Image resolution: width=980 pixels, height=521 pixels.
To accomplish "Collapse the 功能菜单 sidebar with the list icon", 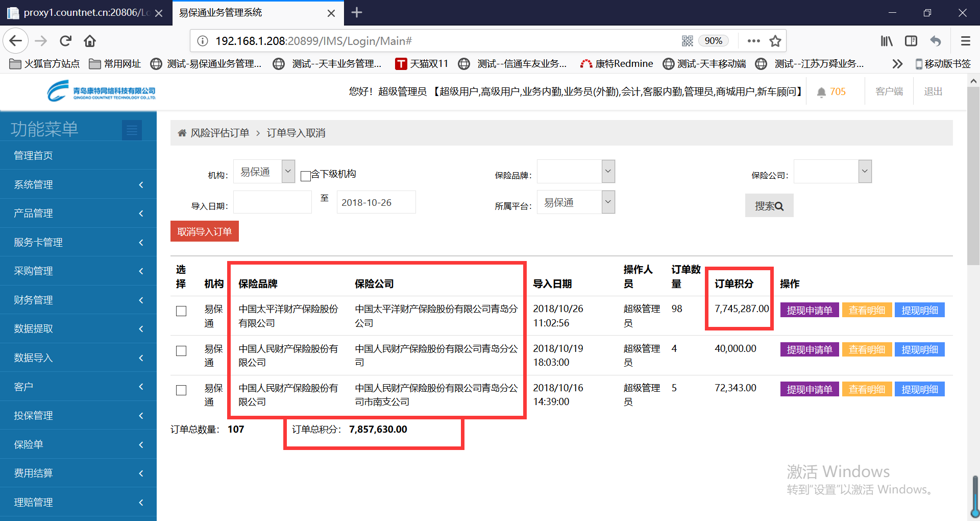I will click(132, 130).
